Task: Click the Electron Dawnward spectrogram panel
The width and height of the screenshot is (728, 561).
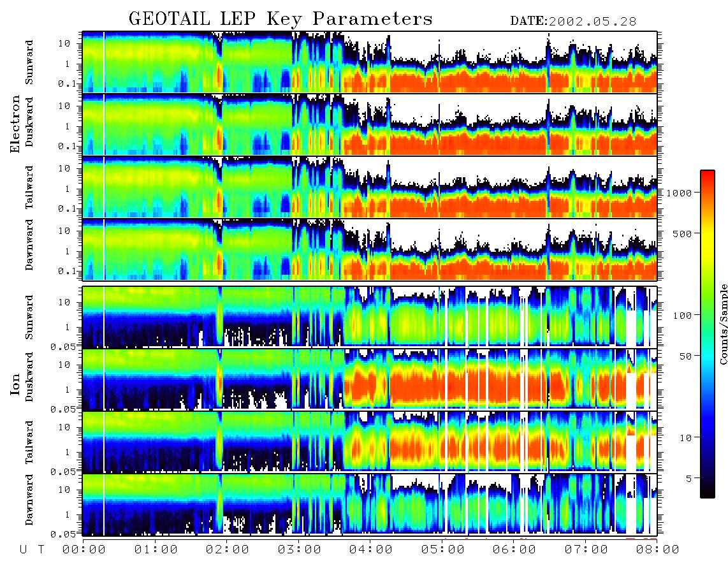Action: pyautogui.click(x=370, y=249)
